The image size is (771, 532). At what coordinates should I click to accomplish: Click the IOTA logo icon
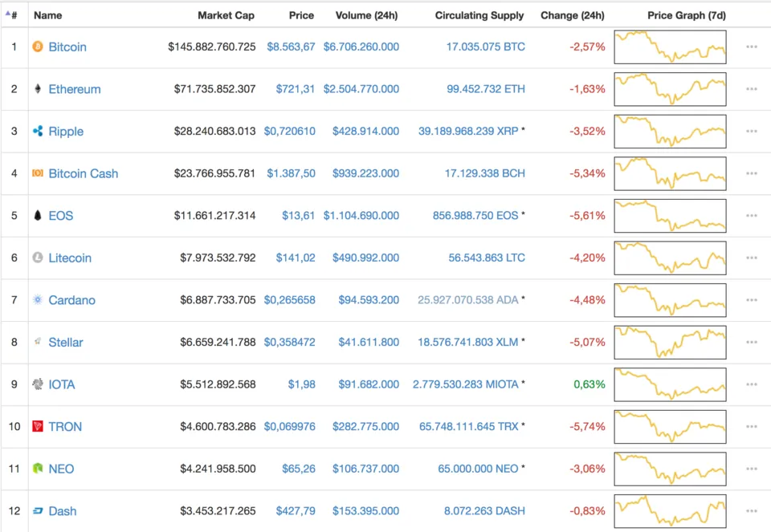38,384
